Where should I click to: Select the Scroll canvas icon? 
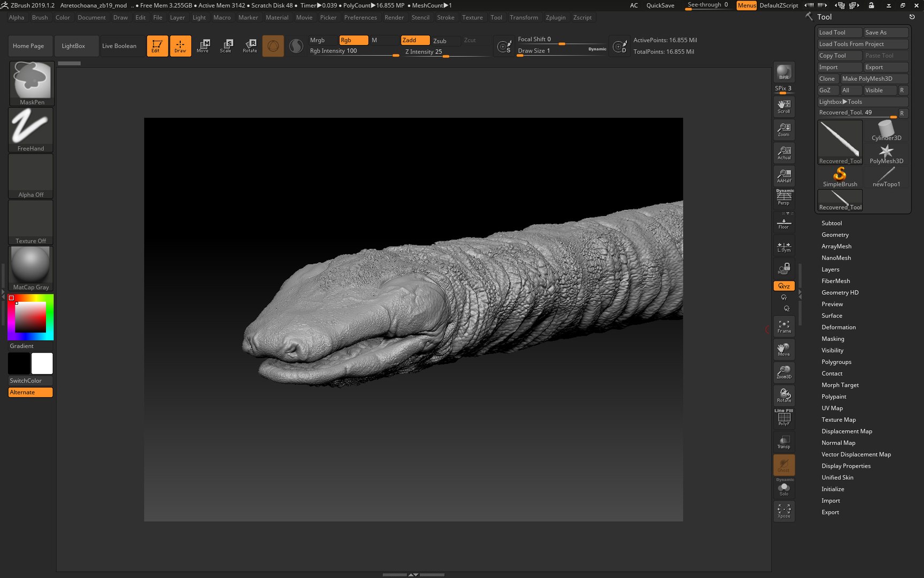point(784,106)
